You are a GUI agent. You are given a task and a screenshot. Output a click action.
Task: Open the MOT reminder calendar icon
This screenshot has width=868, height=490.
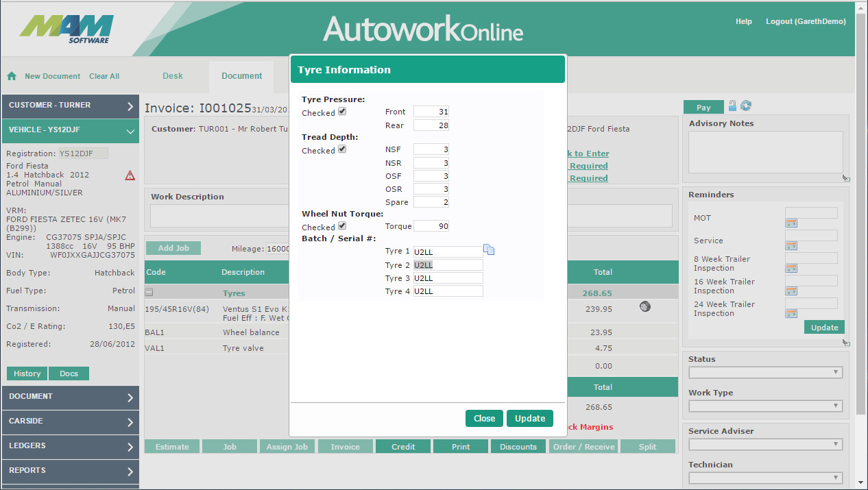[x=791, y=223]
